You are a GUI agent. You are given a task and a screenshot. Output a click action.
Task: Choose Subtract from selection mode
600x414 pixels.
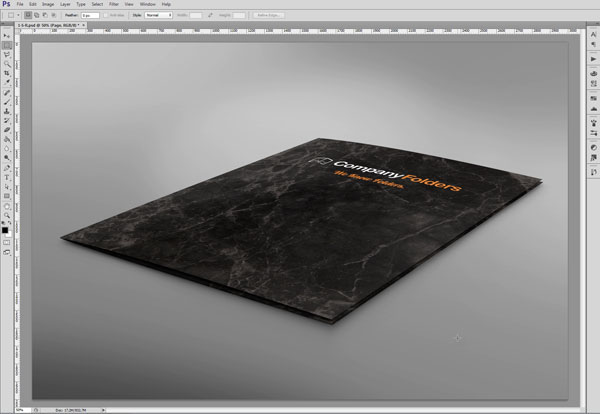45,15
